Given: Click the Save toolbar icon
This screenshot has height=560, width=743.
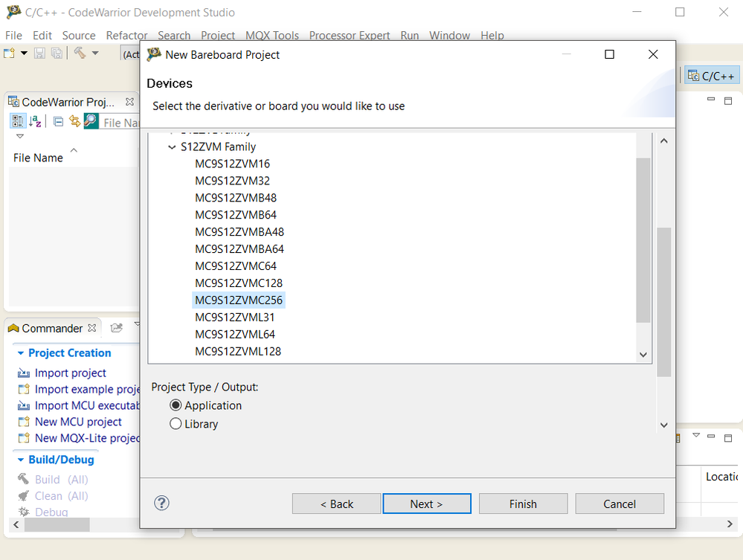Looking at the screenshot, I should (40, 53).
